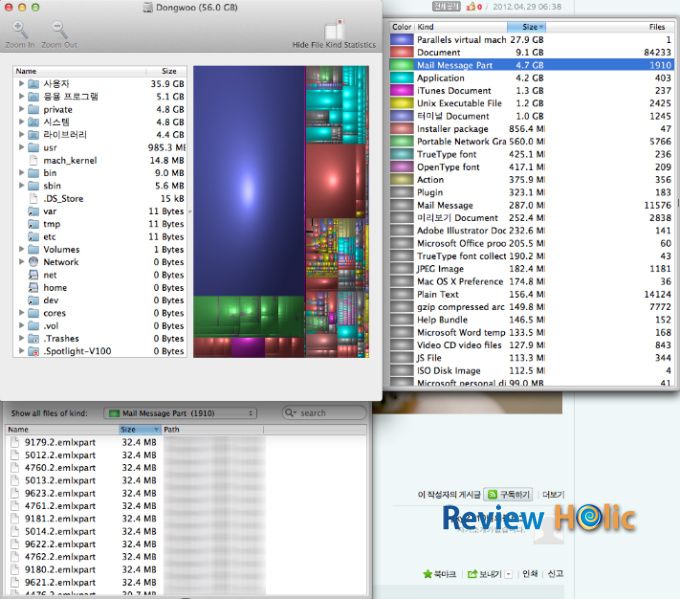Image resolution: width=680 pixels, height=599 pixels.
Task: Click the Volumes folder icon
Action: 33,249
